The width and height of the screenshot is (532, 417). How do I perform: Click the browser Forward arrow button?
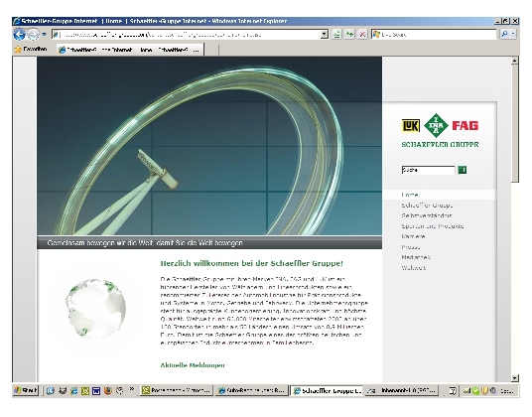[x=34, y=35]
